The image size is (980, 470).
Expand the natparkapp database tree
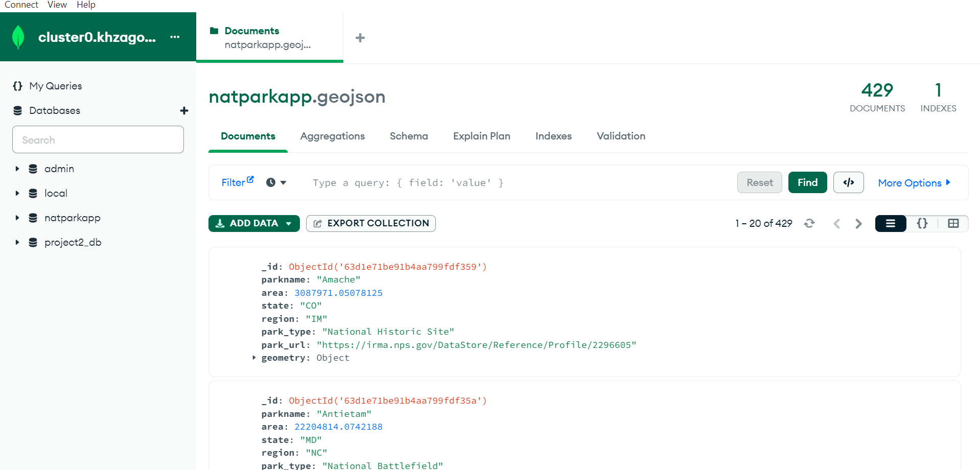click(17, 218)
